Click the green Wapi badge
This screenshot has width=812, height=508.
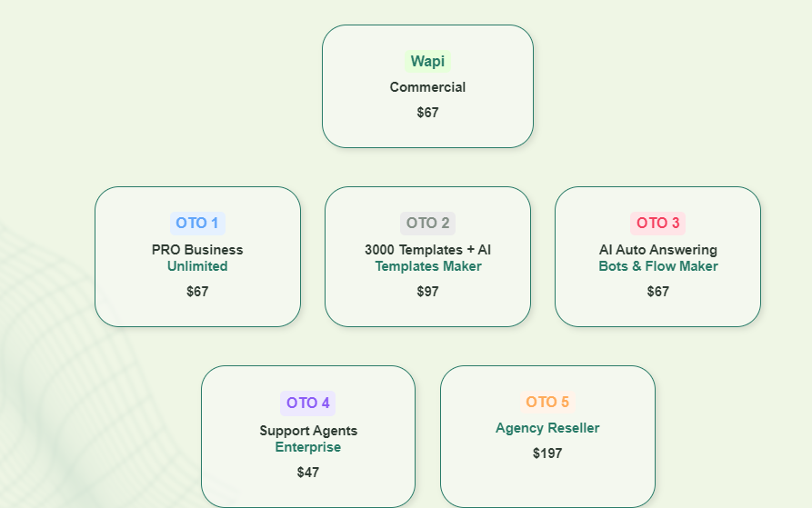[427, 62]
